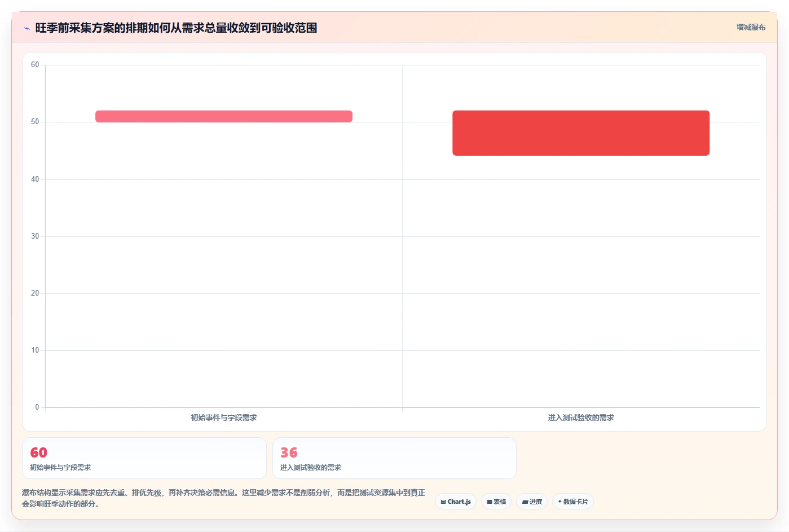This screenshot has width=789, height=532.
Task: Click the y-axis value 0
Action: point(37,407)
